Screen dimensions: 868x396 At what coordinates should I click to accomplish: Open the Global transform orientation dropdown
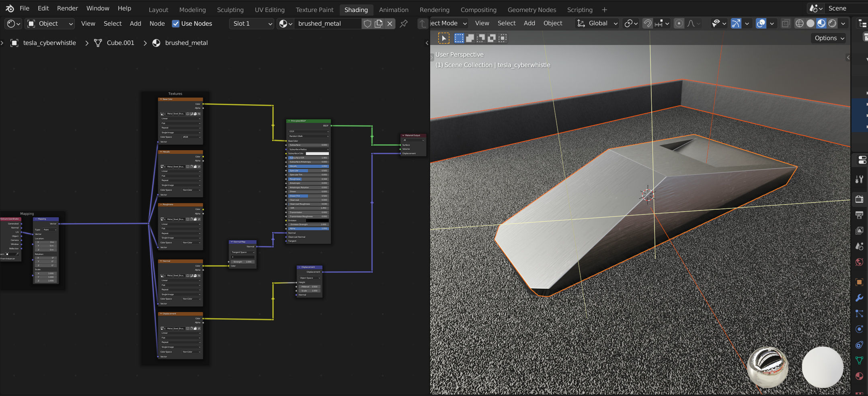pyautogui.click(x=597, y=23)
